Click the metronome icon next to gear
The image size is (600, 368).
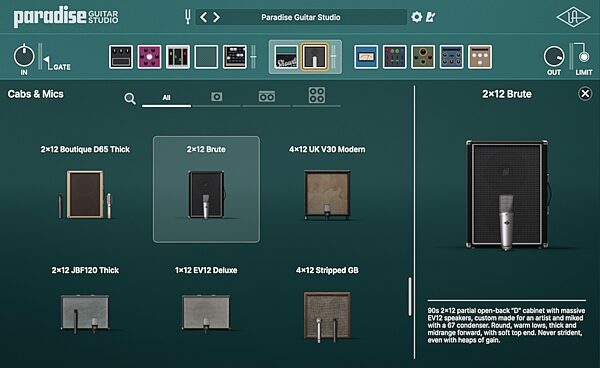[430, 17]
